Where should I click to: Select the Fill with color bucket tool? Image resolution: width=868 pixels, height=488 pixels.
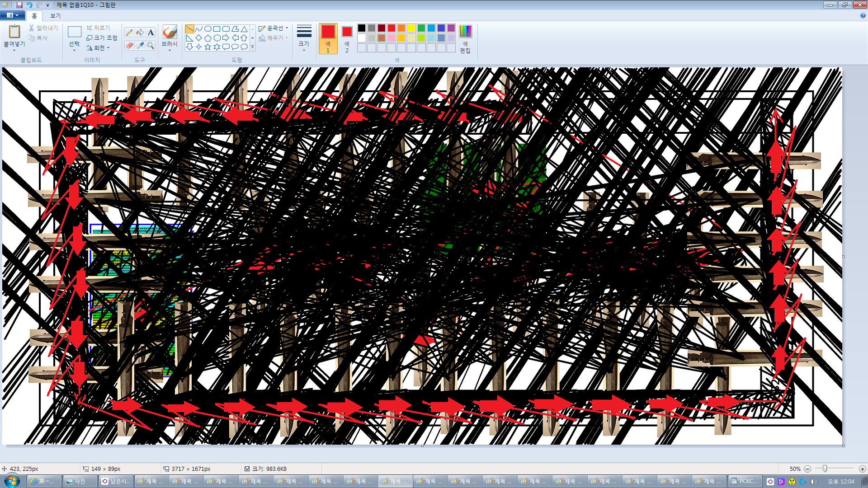click(140, 32)
